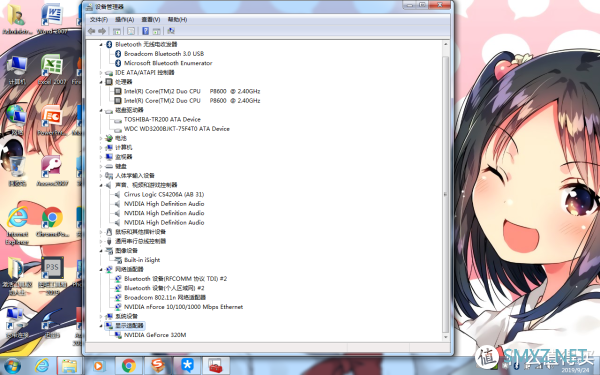This screenshot has height=375, width=600.
Task: Select the Administrator folder on desktop
Action: tap(17, 19)
